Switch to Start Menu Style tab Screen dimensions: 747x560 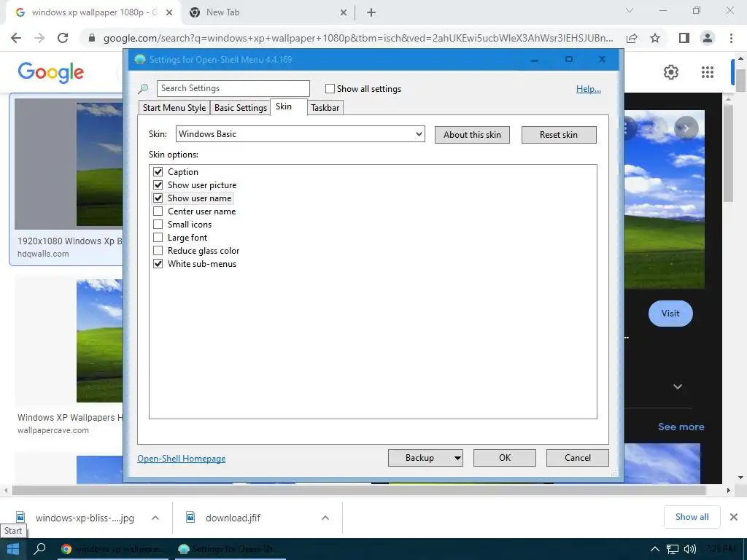tap(174, 108)
